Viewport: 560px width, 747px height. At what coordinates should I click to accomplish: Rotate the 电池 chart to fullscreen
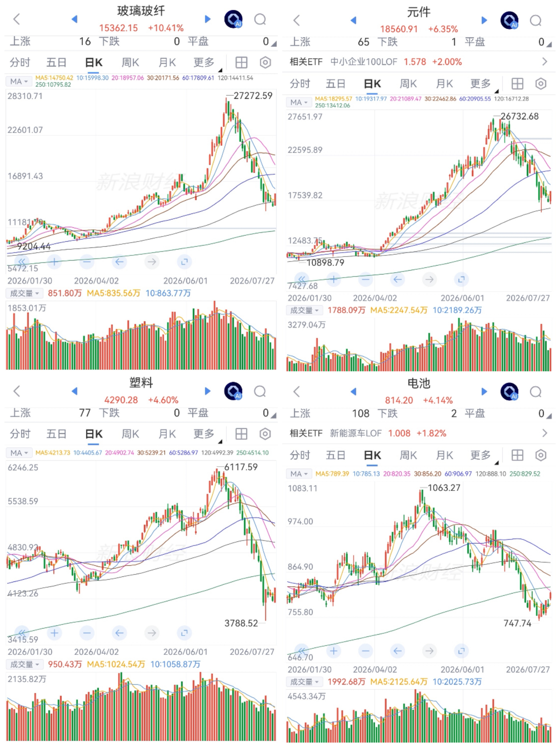pyautogui.click(x=461, y=651)
